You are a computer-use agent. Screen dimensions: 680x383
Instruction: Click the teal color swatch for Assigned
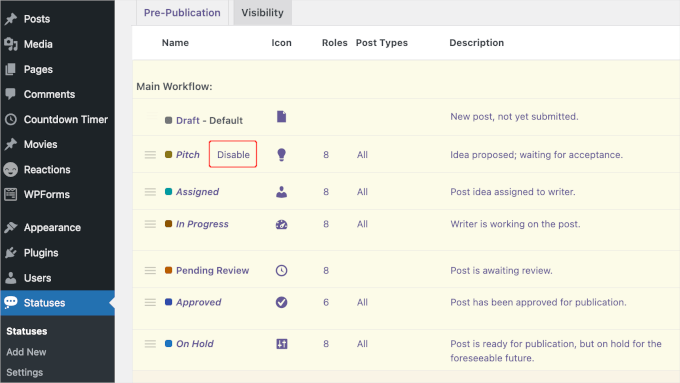[168, 191]
